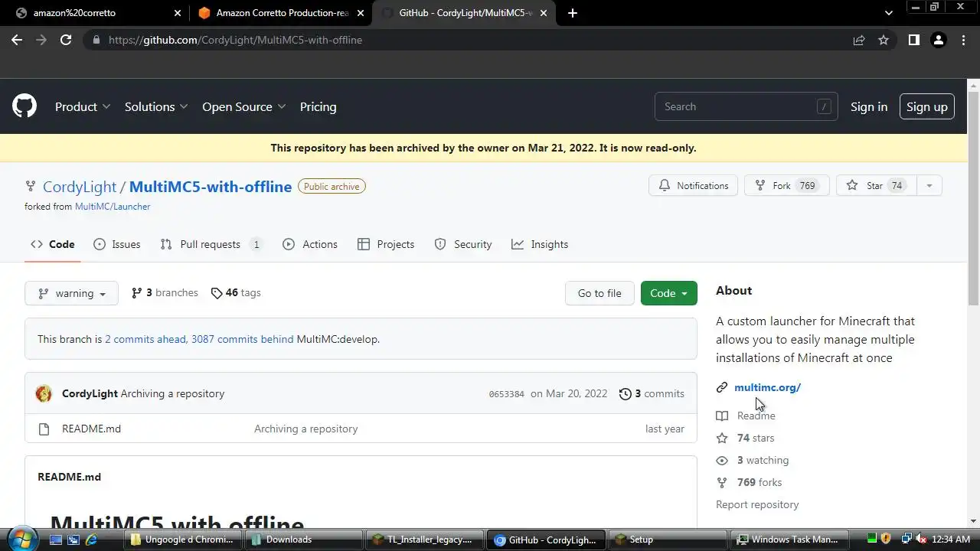This screenshot has width=980, height=551.
Task: Click the Sign in link
Action: click(869, 106)
